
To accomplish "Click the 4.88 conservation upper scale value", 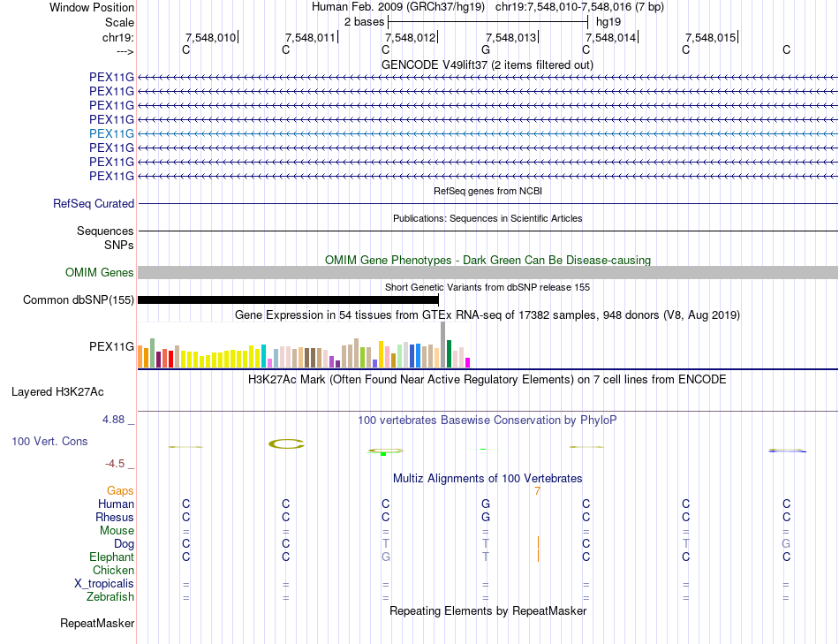I will (113, 420).
